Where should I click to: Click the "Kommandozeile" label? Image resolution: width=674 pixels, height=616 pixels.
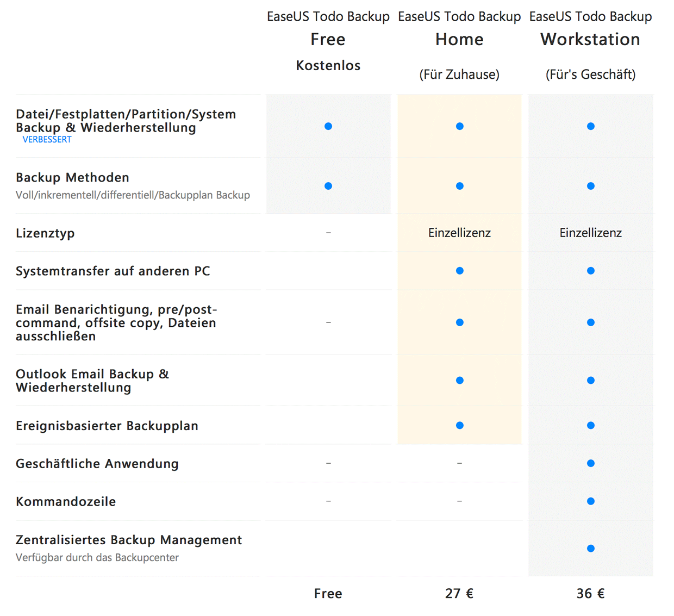pos(66,501)
